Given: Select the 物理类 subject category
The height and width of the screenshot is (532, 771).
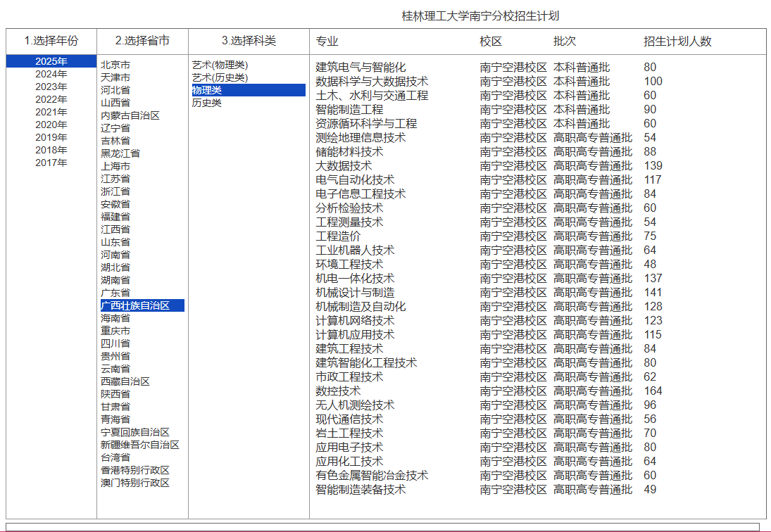Looking at the screenshot, I should coord(249,90).
